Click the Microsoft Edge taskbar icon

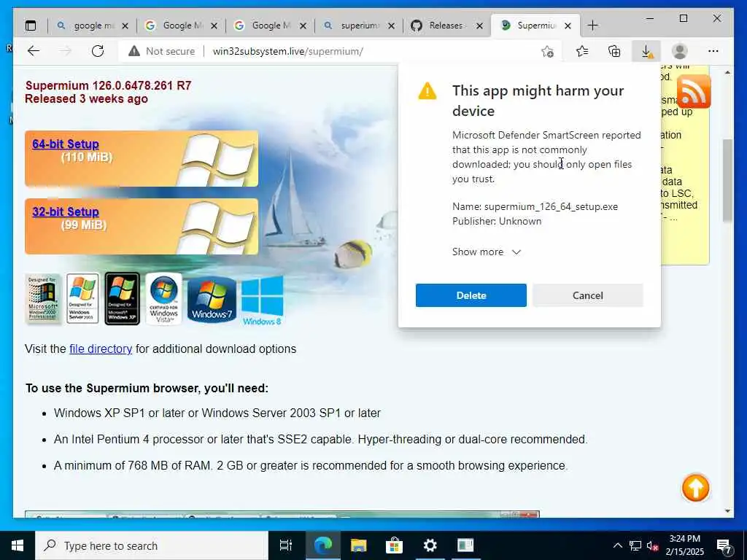322,545
